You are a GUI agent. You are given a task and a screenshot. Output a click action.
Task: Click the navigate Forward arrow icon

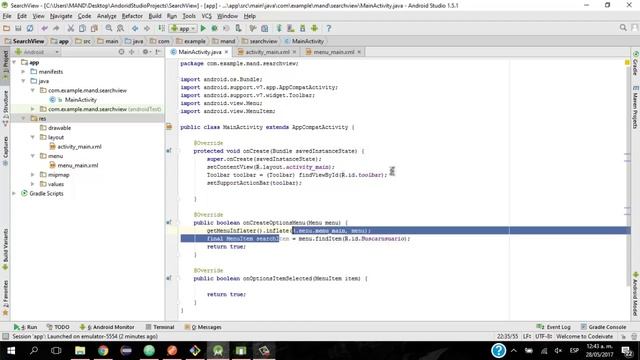coord(147,28)
